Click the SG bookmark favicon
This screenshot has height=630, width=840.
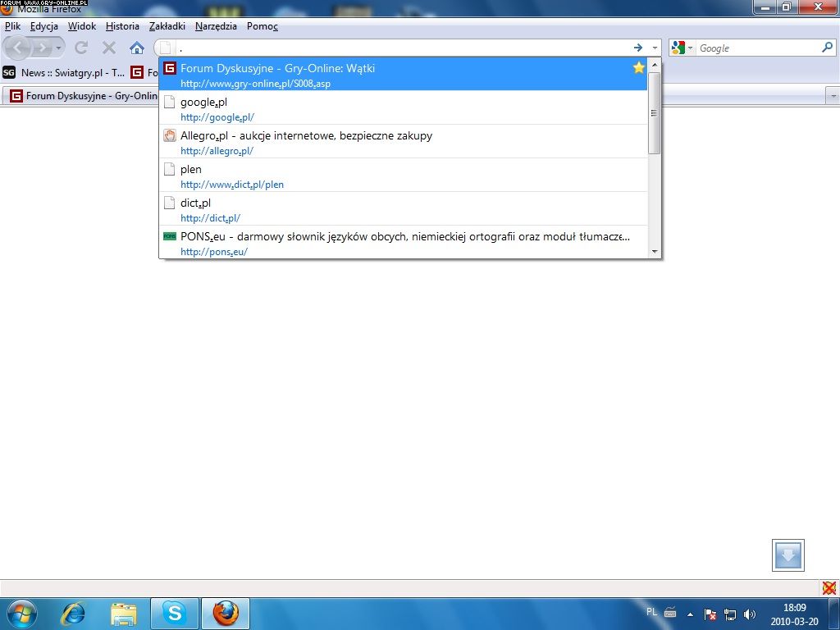pos(9,72)
